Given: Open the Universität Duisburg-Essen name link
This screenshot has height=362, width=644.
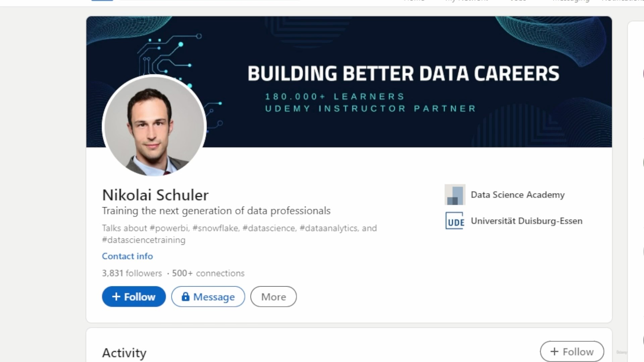Looking at the screenshot, I should (527, 221).
